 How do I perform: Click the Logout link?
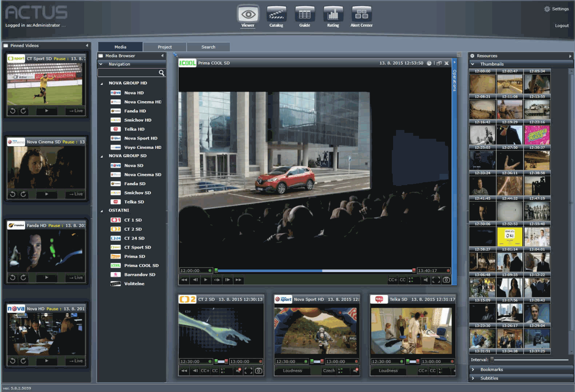[x=561, y=26]
